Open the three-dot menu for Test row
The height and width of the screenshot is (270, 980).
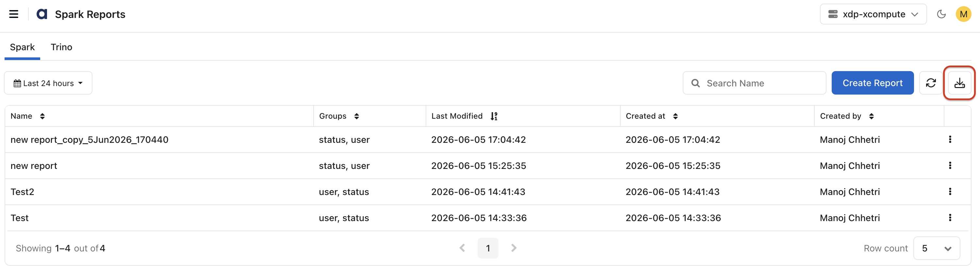950,217
